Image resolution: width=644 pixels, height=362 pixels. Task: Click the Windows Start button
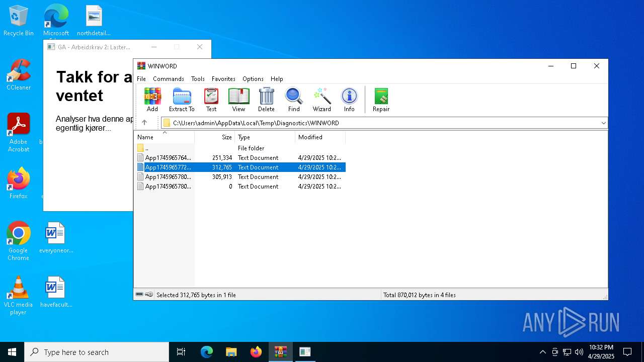pos(12,352)
